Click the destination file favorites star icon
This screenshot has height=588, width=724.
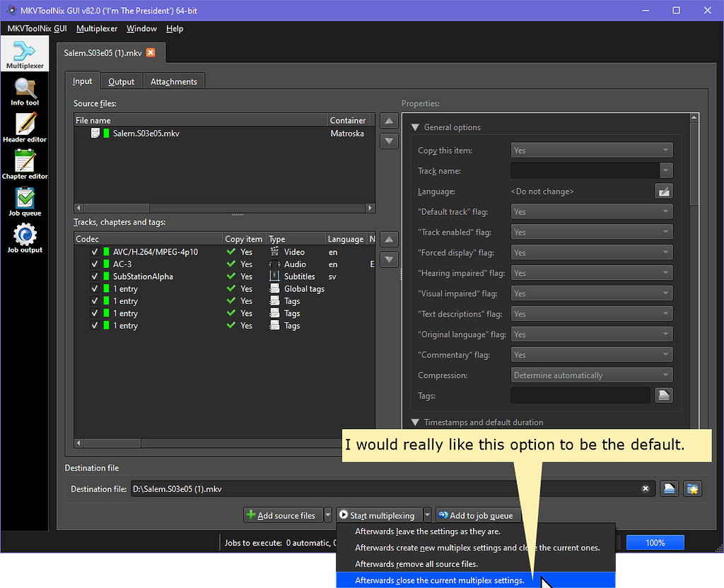692,488
